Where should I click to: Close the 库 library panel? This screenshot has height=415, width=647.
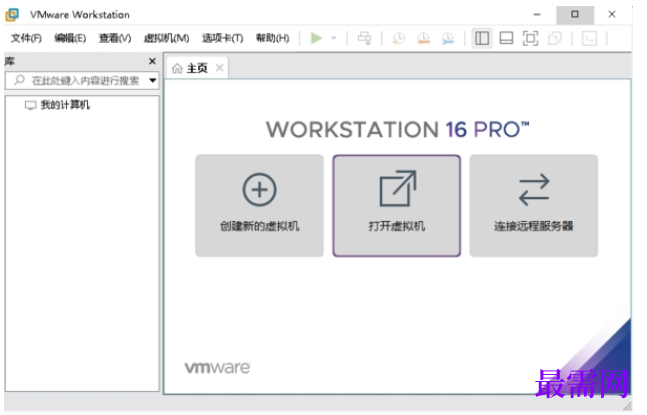point(154,62)
